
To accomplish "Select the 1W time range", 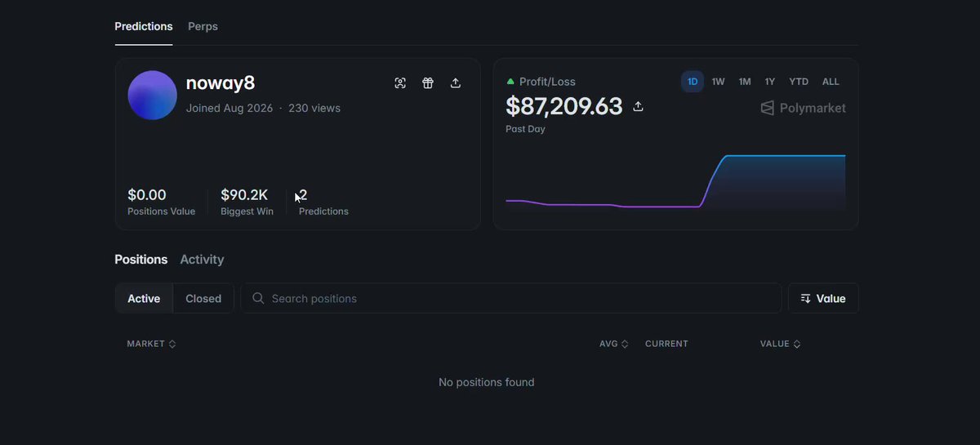I will [x=718, y=82].
